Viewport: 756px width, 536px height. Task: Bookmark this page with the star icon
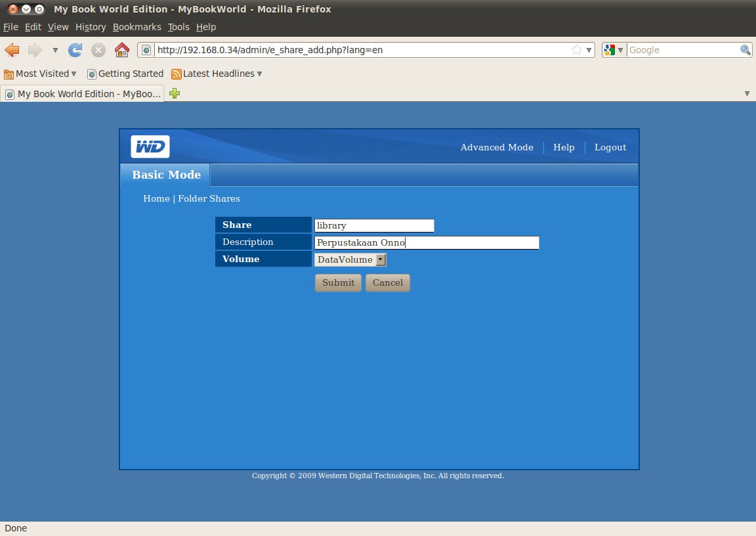pos(577,50)
